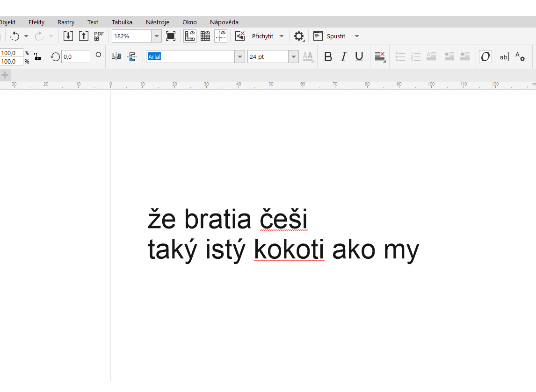Open the options gear icon
536x392 pixels.
coord(299,36)
